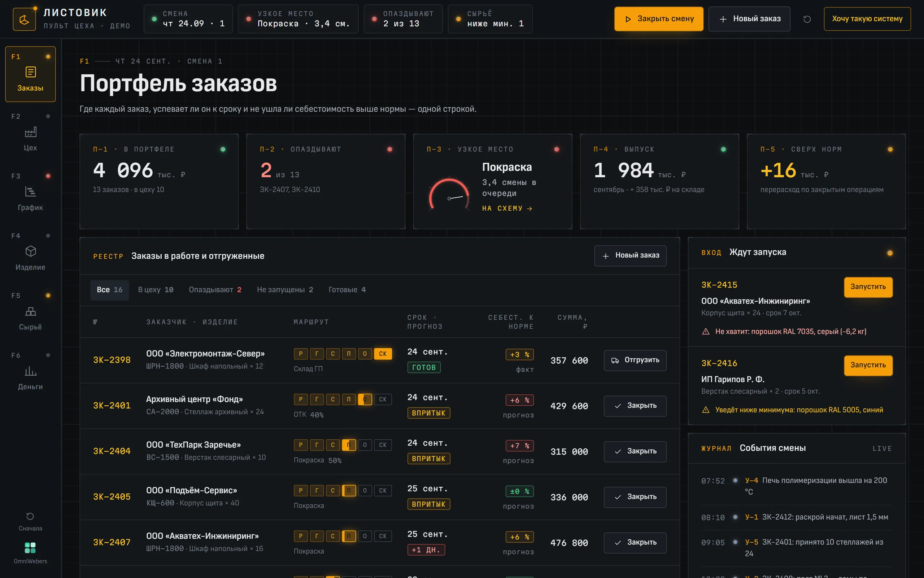The width and height of the screenshot is (924, 578).
Task: Click the О route stage of ЗК-2401
Action: (x=365, y=399)
